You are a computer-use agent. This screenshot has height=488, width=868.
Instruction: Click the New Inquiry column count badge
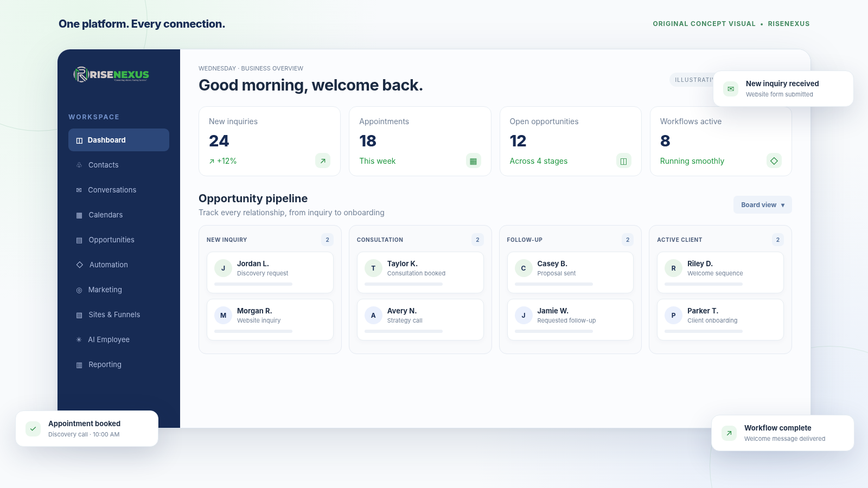(x=327, y=240)
